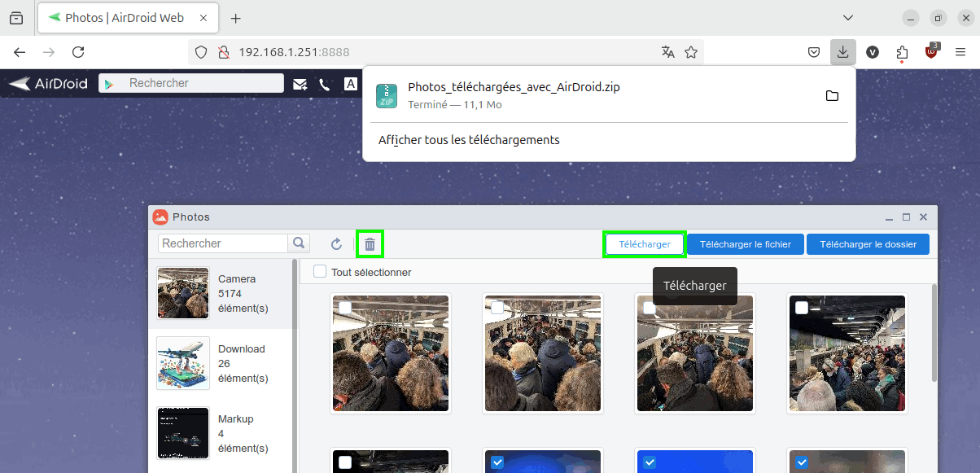Viewport: 980px width, 473px height.
Task: Click the AirDroid logo
Action: (x=48, y=83)
